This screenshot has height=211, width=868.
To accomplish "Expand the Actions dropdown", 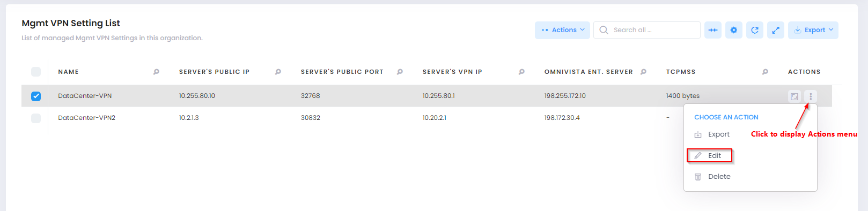I will (562, 30).
